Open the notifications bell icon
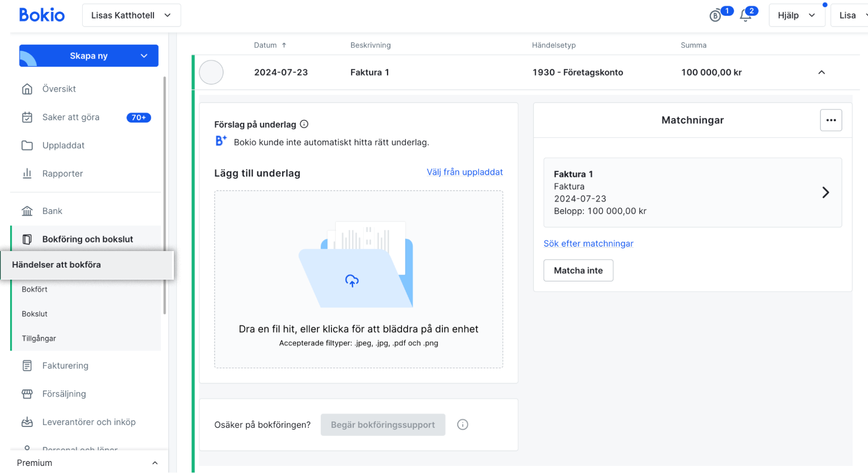 745,15
